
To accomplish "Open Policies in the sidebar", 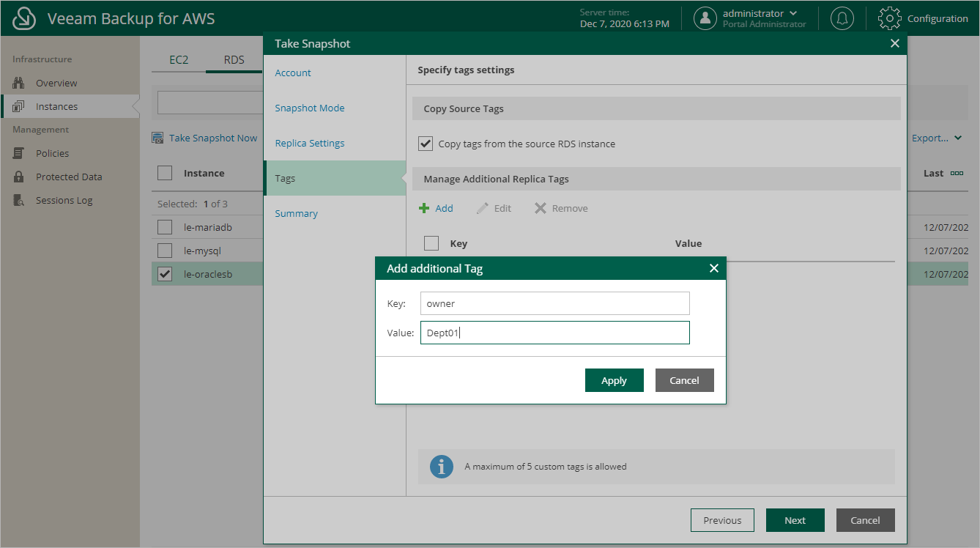I will click(52, 153).
